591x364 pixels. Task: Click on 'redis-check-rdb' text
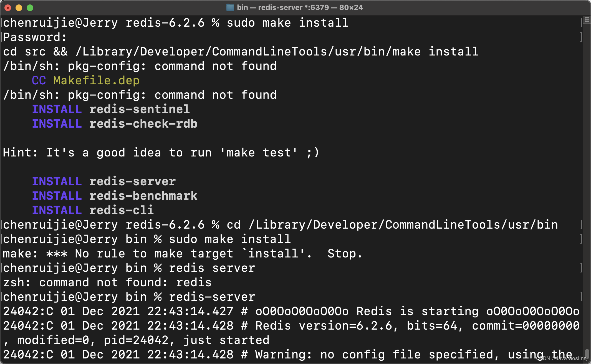coord(143,124)
